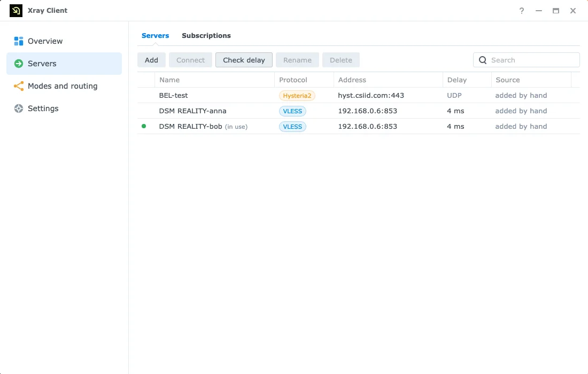Open the help question mark icon
Image resolution: width=588 pixels, height=374 pixels.
point(522,11)
